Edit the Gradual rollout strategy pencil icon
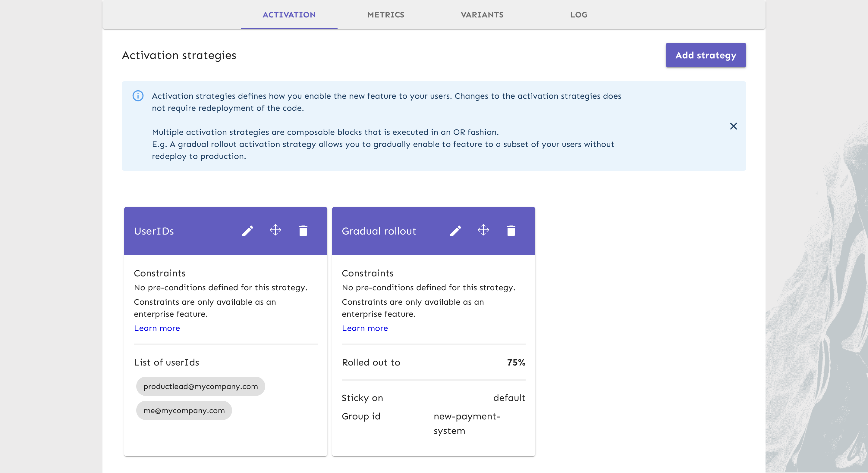 coord(456,231)
